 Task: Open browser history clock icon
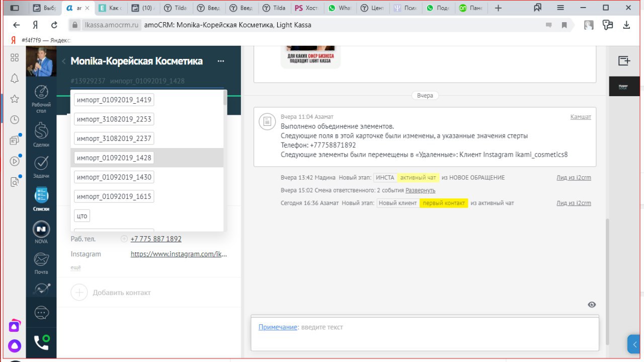[15, 120]
